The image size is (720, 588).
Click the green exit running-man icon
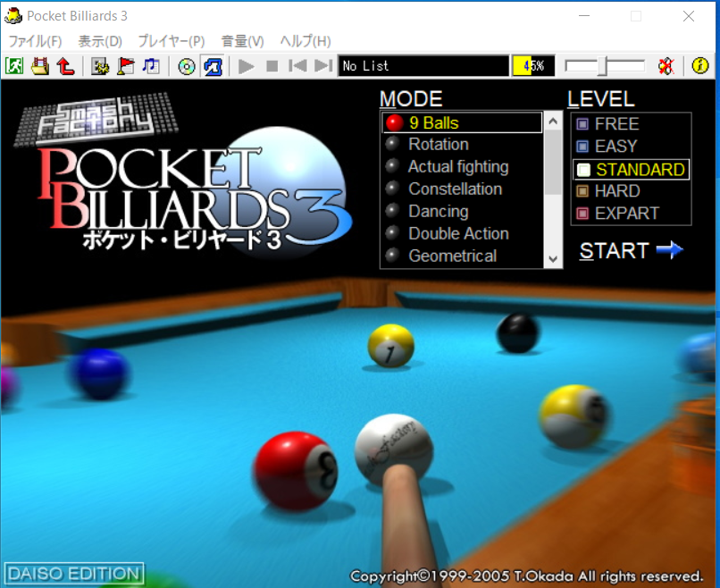click(x=13, y=66)
